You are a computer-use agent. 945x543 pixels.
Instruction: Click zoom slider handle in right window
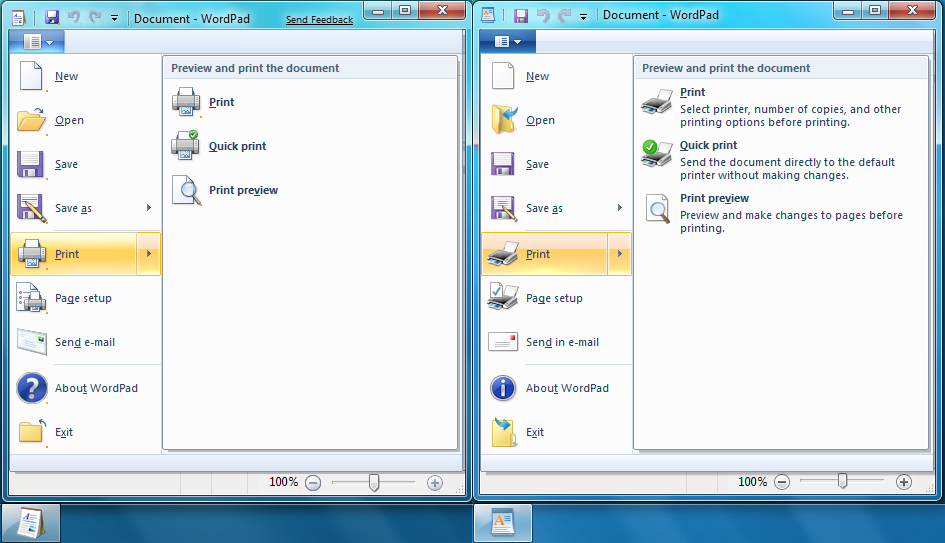[843, 481]
